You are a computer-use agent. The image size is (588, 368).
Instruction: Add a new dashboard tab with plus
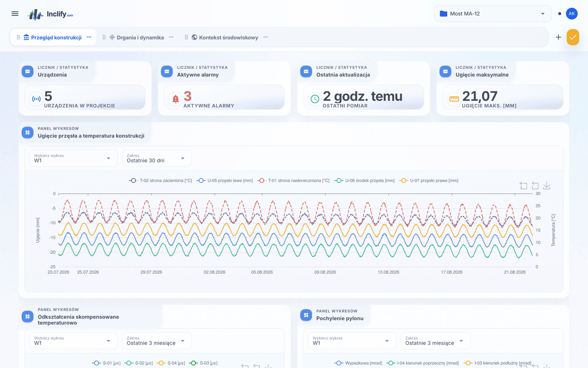(x=558, y=37)
